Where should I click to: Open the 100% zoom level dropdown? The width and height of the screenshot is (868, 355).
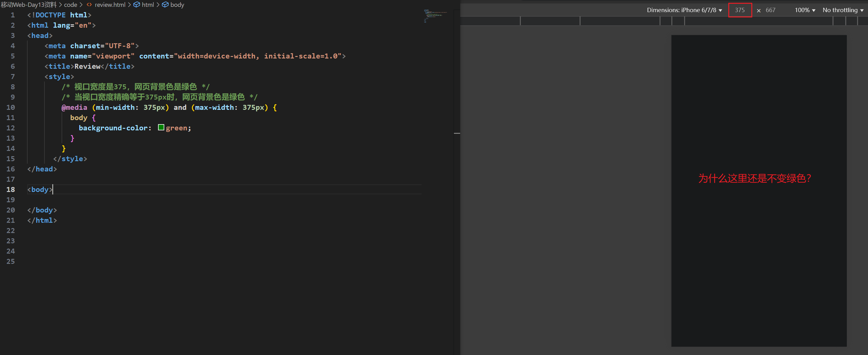(x=805, y=10)
